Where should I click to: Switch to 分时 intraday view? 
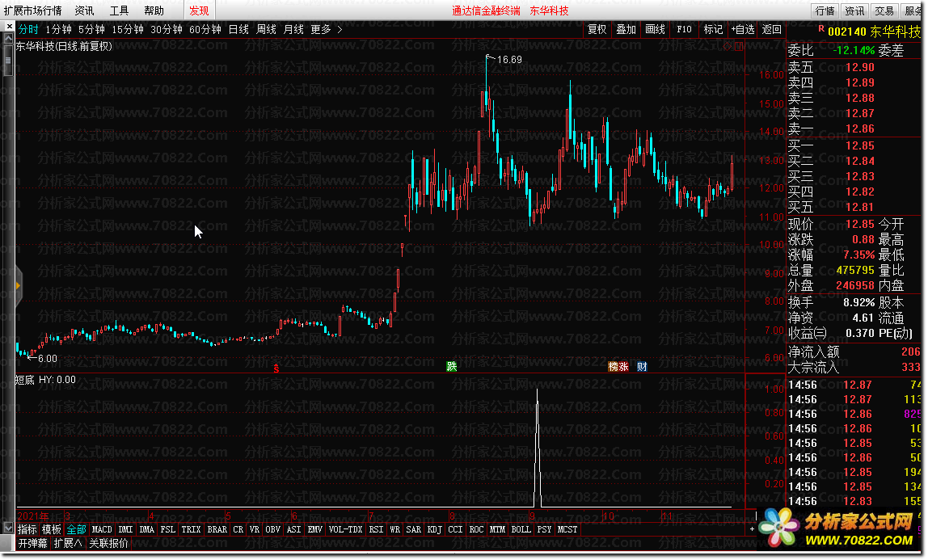point(28,29)
